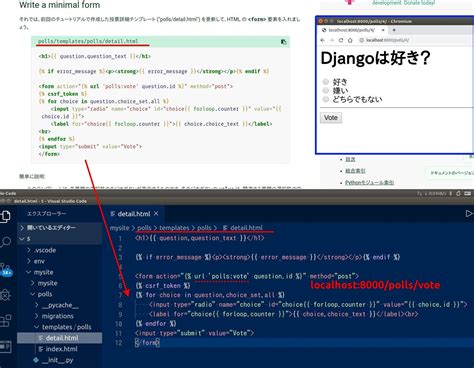
Task: Open a new tab in Chromium
Action: tap(394, 30)
